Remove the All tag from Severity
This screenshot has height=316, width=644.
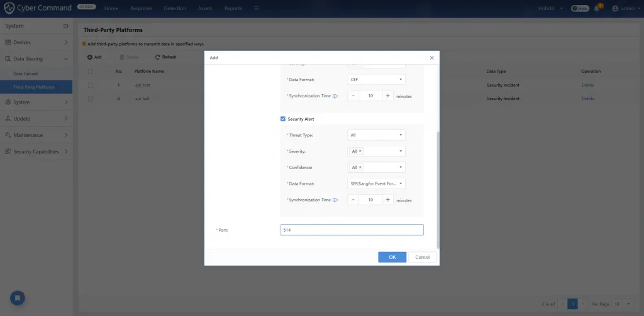point(360,151)
